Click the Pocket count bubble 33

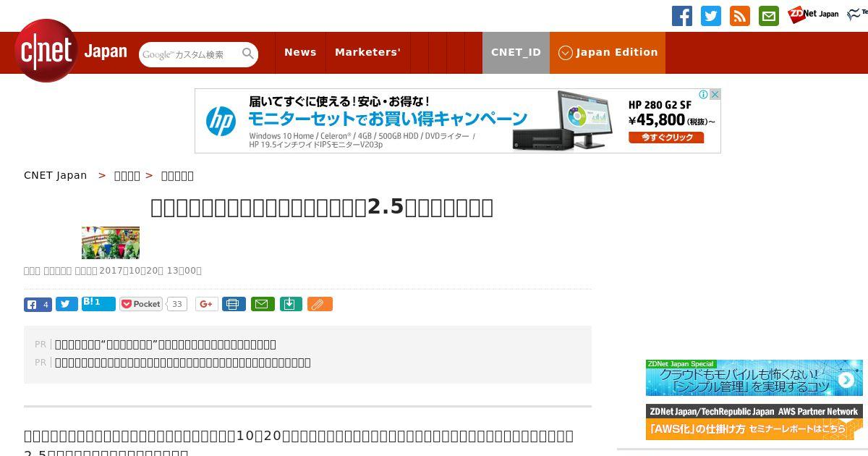(176, 304)
